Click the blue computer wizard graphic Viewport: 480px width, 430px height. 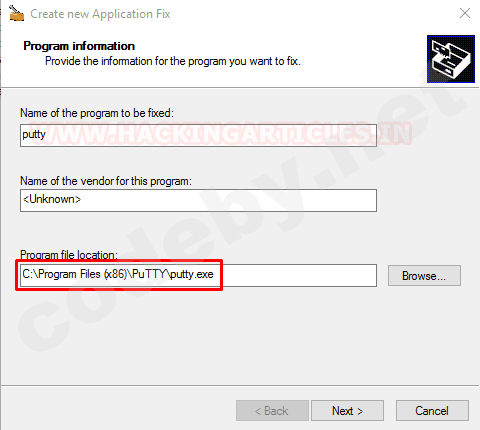coord(451,59)
